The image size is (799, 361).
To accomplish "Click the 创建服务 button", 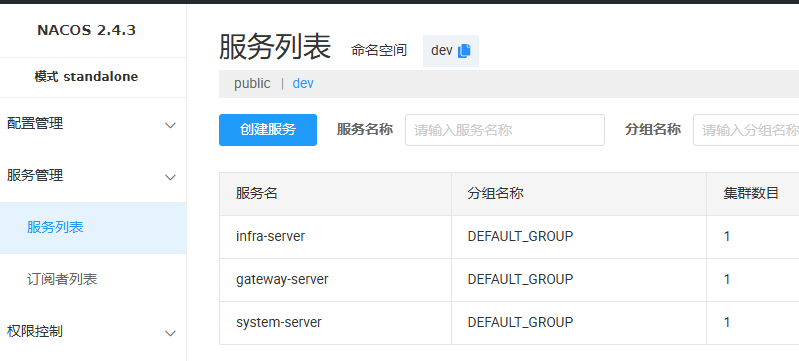I will tap(268, 130).
